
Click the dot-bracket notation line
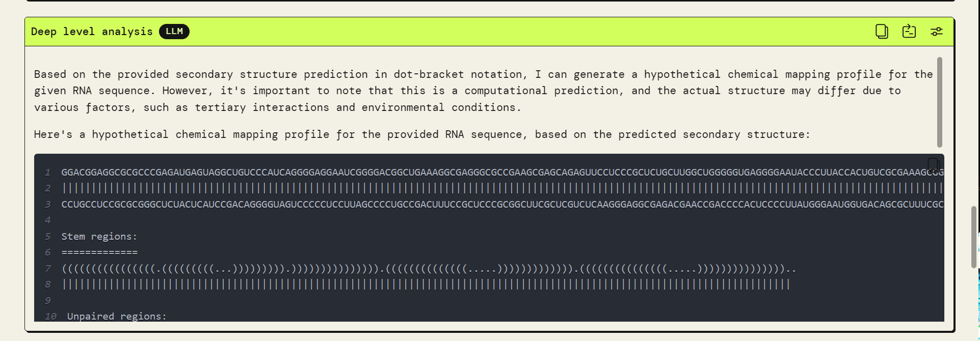[x=428, y=269]
